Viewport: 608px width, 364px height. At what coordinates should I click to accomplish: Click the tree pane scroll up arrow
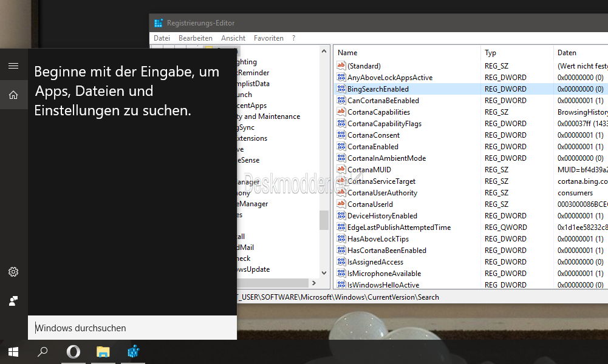click(324, 51)
